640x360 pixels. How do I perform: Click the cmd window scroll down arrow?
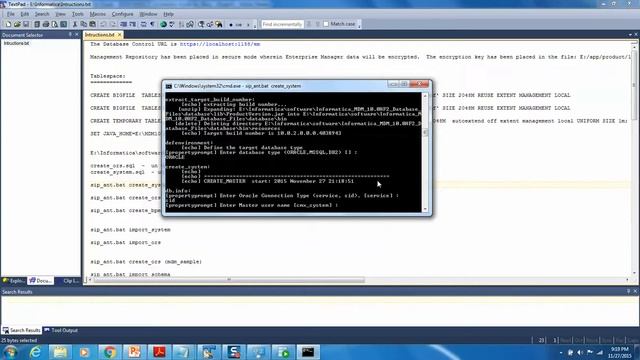425,209
